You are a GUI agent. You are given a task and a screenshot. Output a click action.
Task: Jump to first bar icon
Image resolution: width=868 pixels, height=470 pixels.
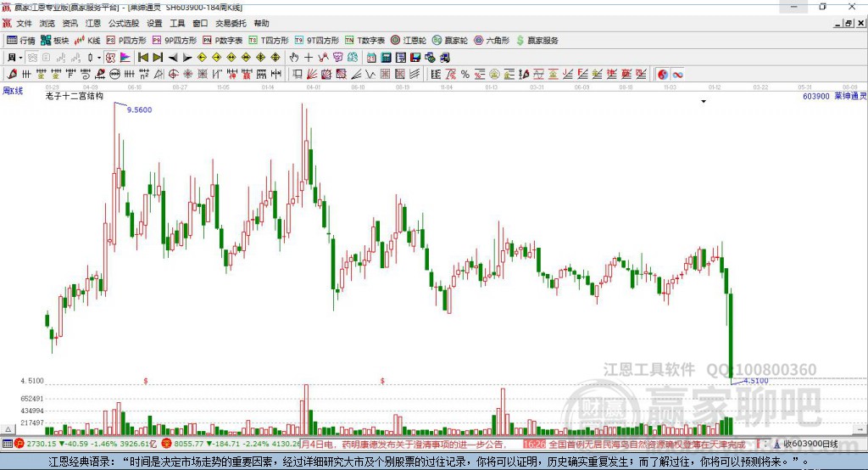click(x=142, y=58)
